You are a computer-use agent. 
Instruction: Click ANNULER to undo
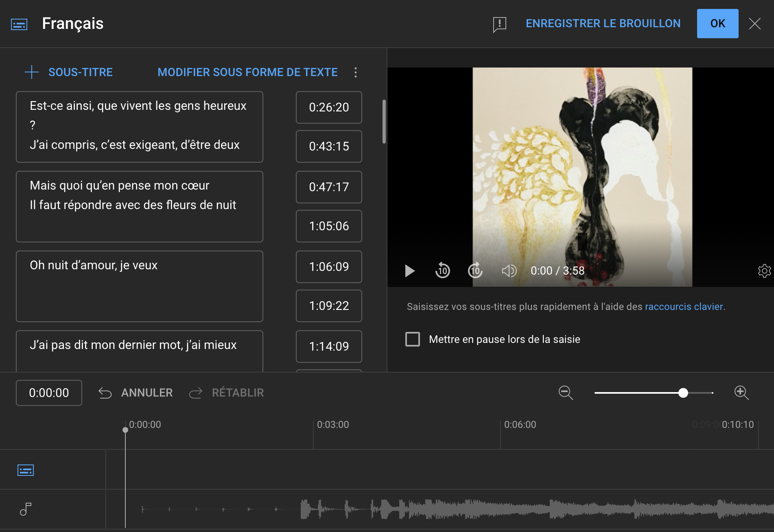[136, 393]
